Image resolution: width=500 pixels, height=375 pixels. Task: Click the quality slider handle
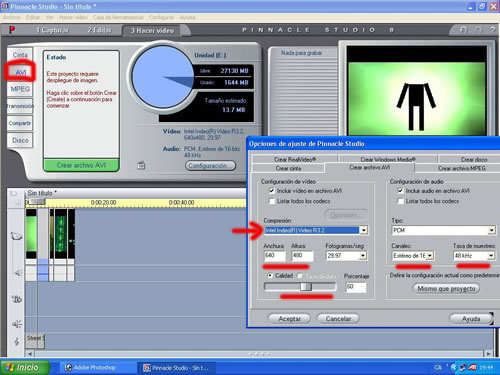click(306, 287)
